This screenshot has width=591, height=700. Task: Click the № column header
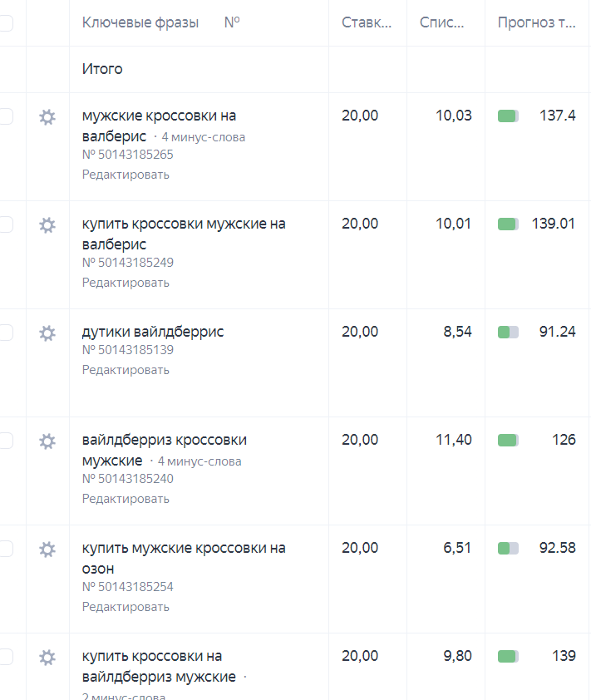232,23
